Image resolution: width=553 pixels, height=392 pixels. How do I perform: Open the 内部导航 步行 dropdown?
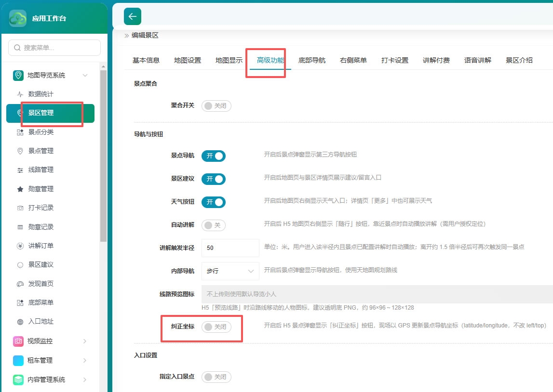(x=230, y=271)
